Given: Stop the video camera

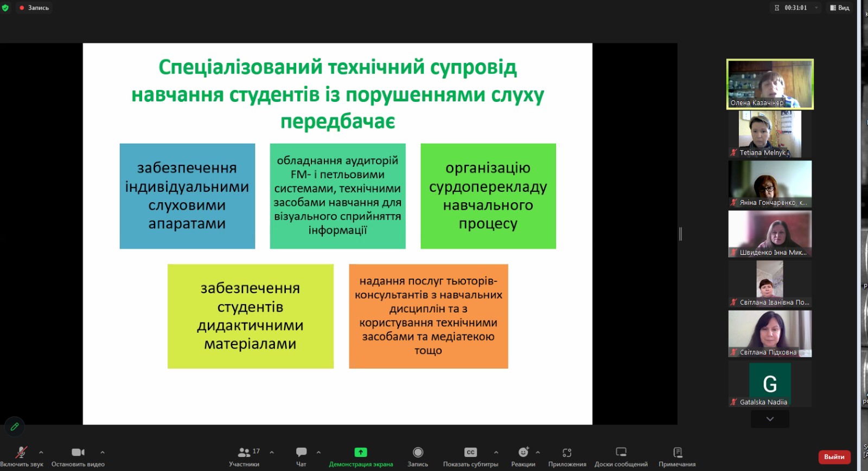Looking at the screenshot, I should pos(78,453).
